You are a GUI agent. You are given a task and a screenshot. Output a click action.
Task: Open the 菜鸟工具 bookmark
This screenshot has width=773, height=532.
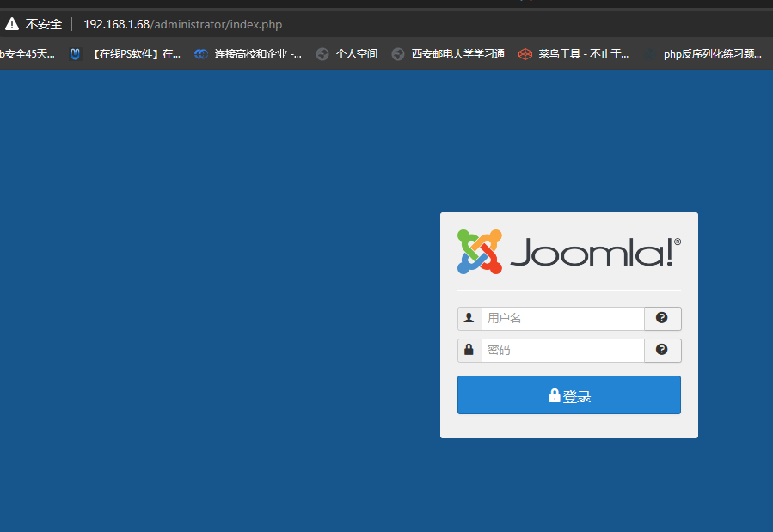pyautogui.click(x=574, y=53)
